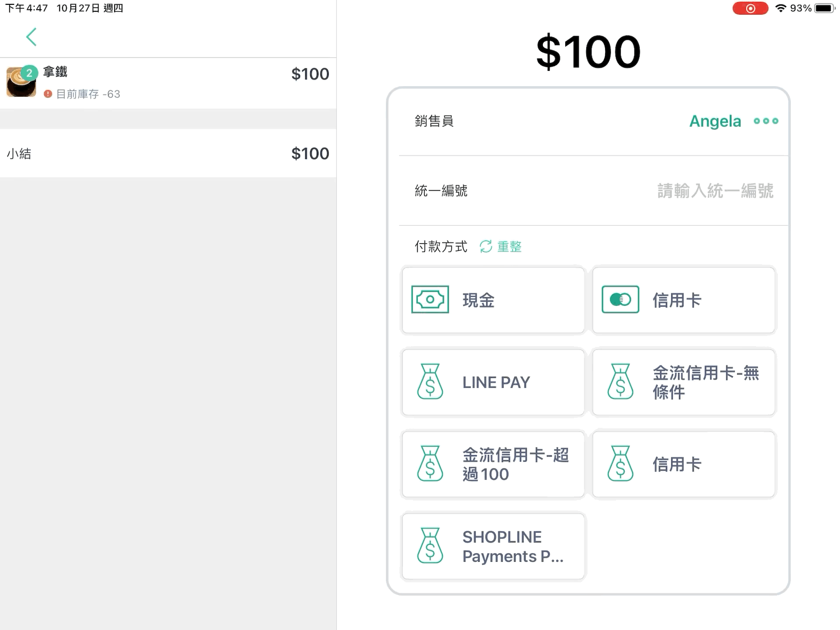This screenshot has width=840, height=630.
Task: Tap the 拿鐵 product thumbnail
Action: tap(21, 82)
